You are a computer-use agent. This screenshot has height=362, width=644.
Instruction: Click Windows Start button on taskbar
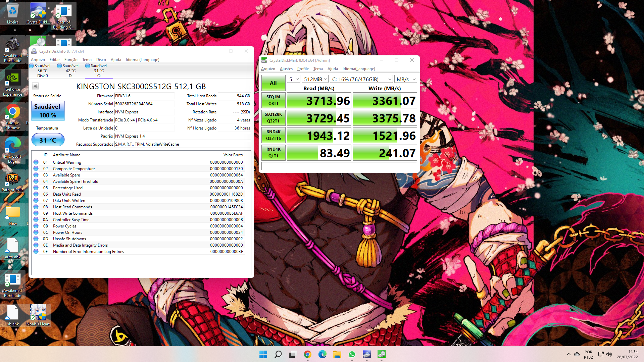(263, 354)
